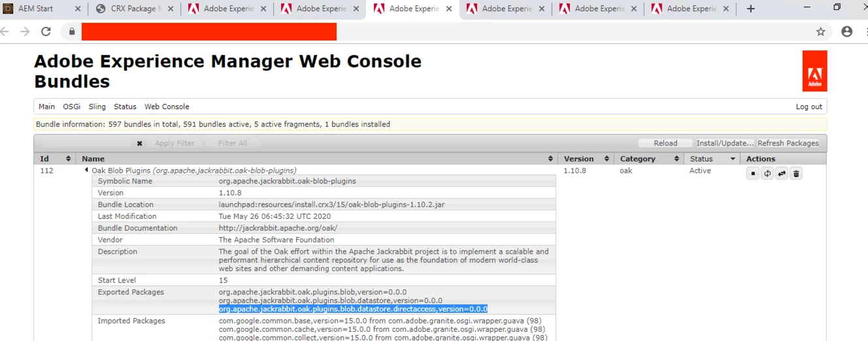The width and height of the screenshot is (868, 341).
Task: Click the Symbolic Name value
Action: click(x=287, y=181)
